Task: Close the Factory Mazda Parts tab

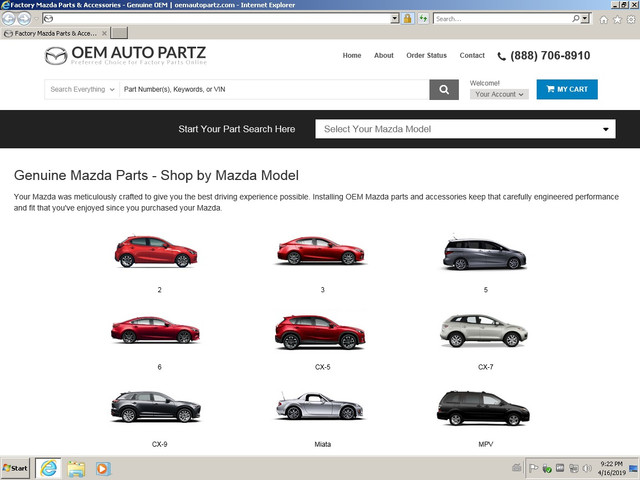Action: 104,33
